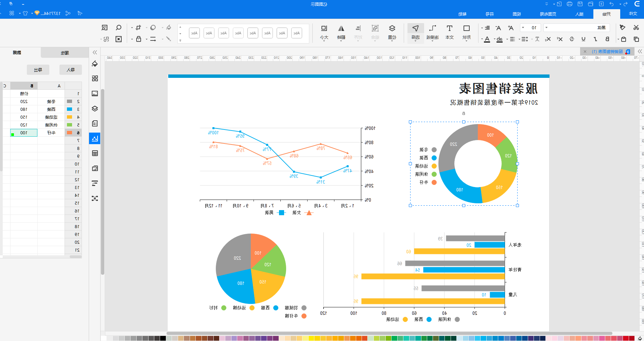Click the 导入 Import button
The height and width of the screenshot is (341, 644).
[71, 70]
